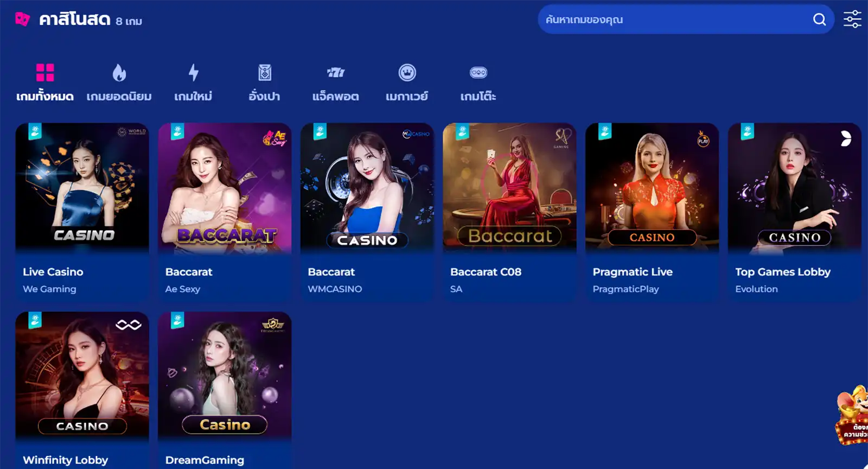Select the flame popular-games icon
Image resolution: width=868 pixels, height=469 pixels.
(119, 73)
